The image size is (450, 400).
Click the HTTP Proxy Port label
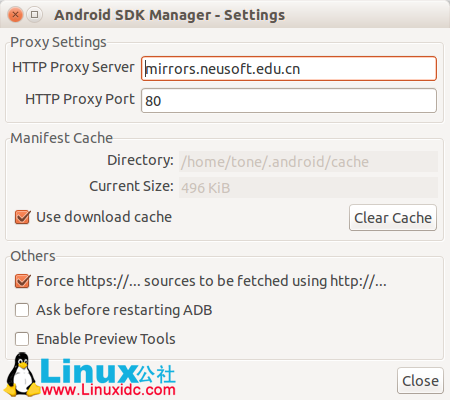[80, 99]
